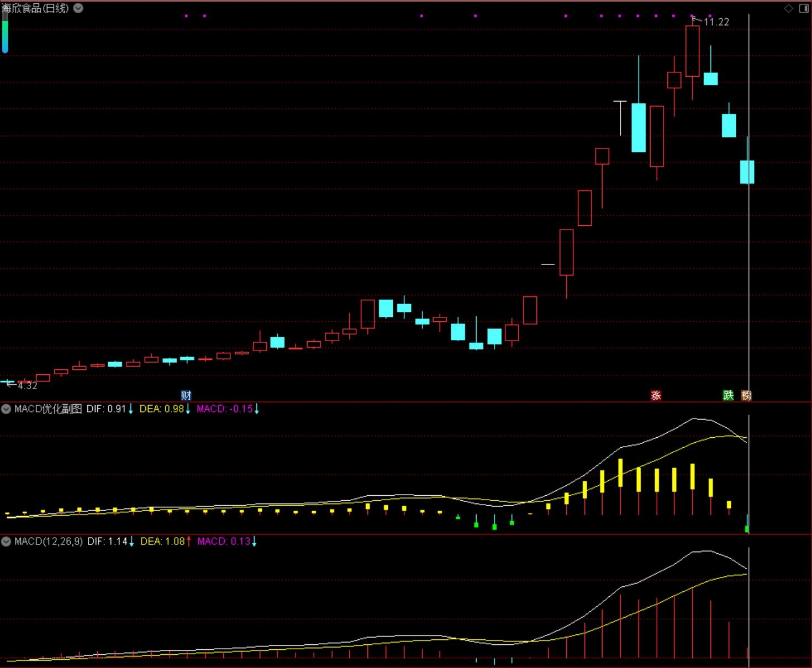Expand MACD优化副图 indicator menu arrow
This screenshot has width=812, height=668.
(6, 409)
